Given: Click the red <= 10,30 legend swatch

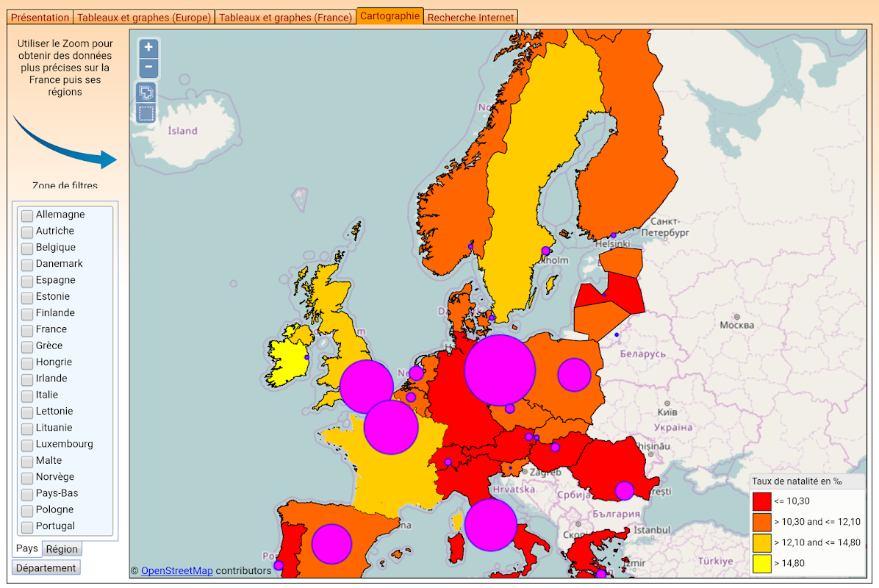Looking at the screenshot, I should pos(762,501).
